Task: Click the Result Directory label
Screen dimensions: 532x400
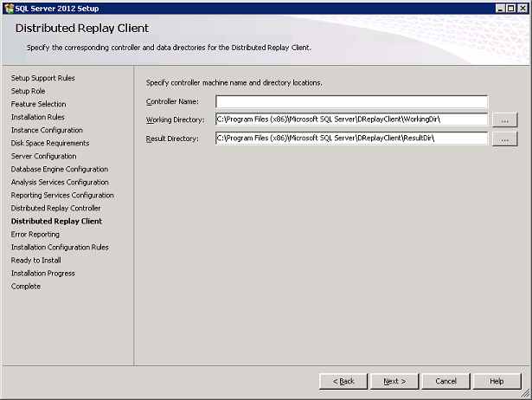Action: pos(172,139)
